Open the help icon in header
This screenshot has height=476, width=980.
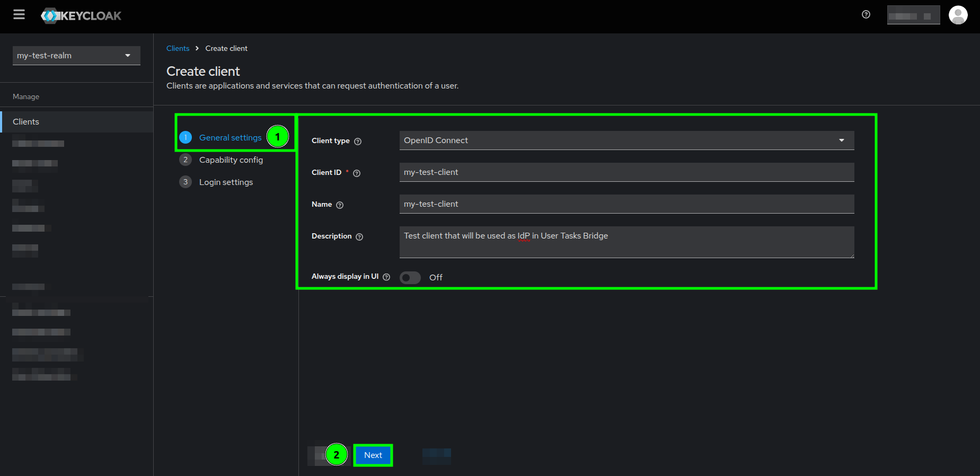[x=866, y=14]
